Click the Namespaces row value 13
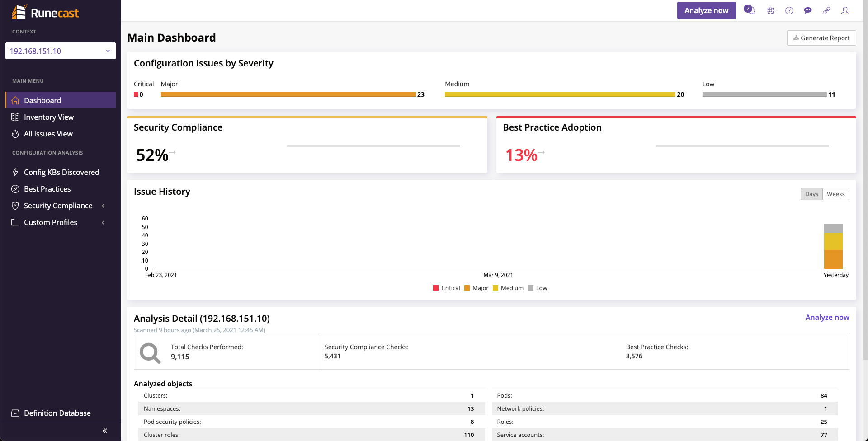Screen dimensions: 868x441 point(471,408)
